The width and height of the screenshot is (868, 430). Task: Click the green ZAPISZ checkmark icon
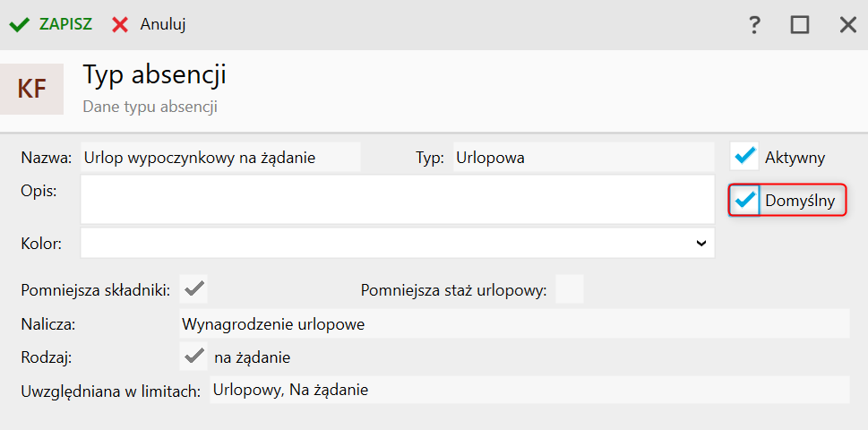(x=19, y=24)
